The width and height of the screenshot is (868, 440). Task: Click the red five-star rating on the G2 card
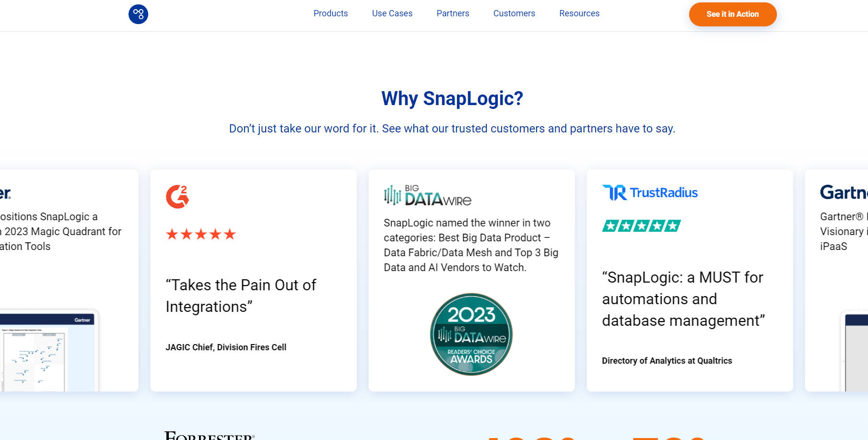pos(200,235)
